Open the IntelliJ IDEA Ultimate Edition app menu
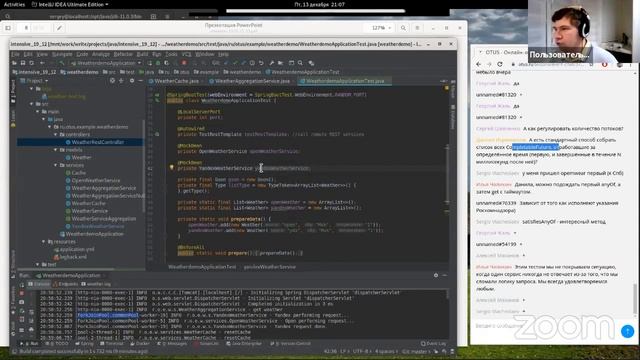Screen dimensions: 640x360 tap(70, 4)
